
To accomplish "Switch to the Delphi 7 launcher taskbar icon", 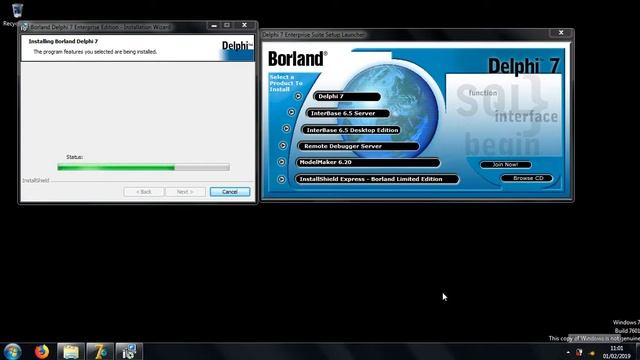I will point(100,351).
